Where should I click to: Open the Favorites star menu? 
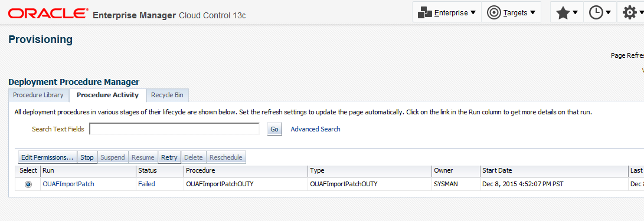[x=567, y=13]
